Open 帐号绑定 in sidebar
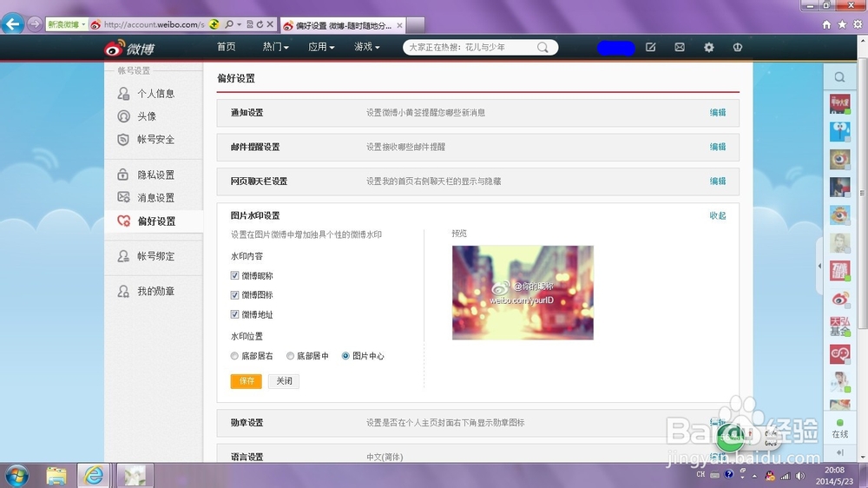The width and height of the screenshot is (868, 488). 154,256
